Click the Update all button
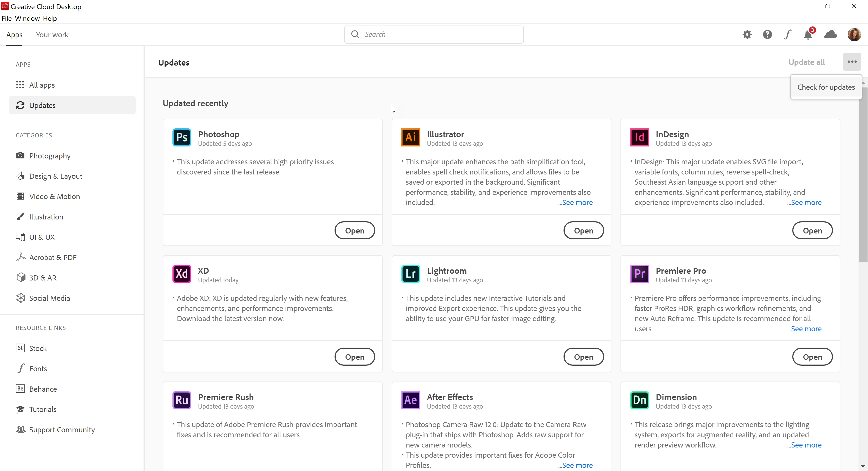868x471 pixels. pos(806,62)
